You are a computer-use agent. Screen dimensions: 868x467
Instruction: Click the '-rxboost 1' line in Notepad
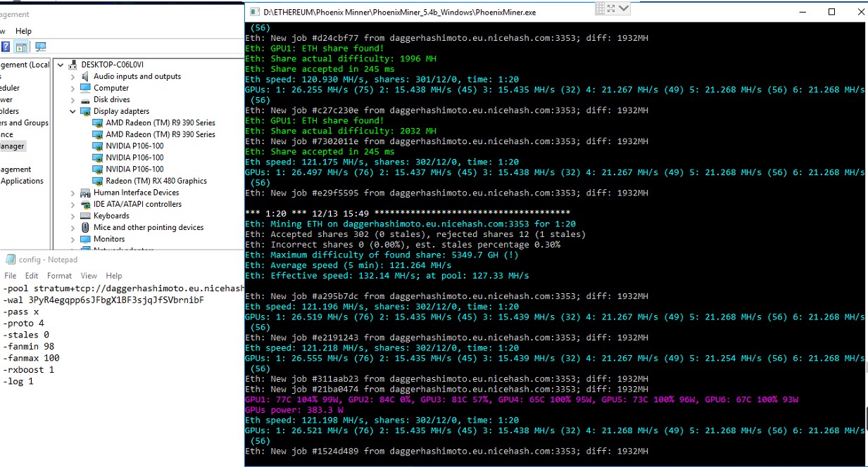29,370
